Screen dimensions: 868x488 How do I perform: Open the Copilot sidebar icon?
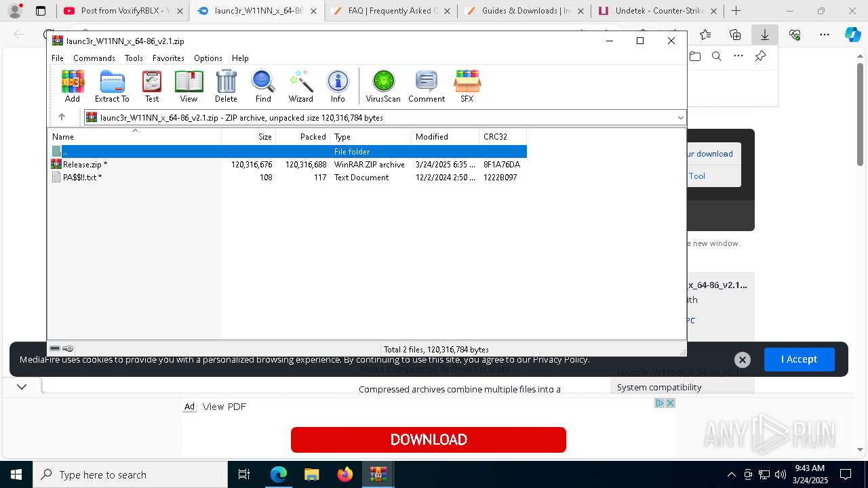[x=853, y=35]
